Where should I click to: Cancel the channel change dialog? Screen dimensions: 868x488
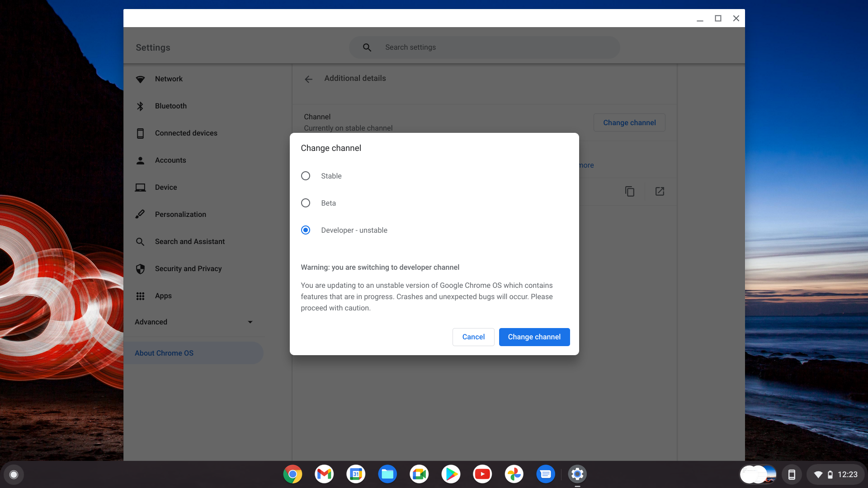(x=473, y=337)
